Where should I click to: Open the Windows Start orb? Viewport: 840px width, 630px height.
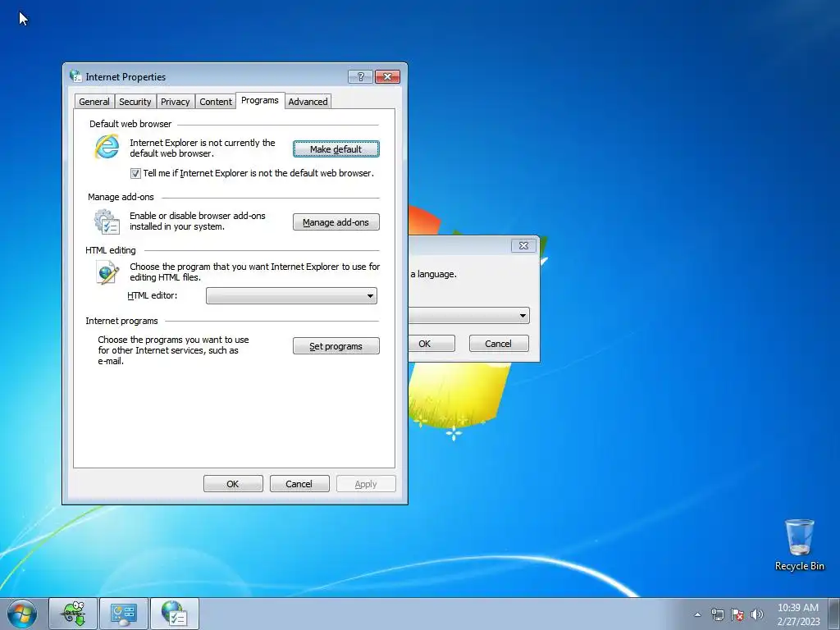click(22, 614)
